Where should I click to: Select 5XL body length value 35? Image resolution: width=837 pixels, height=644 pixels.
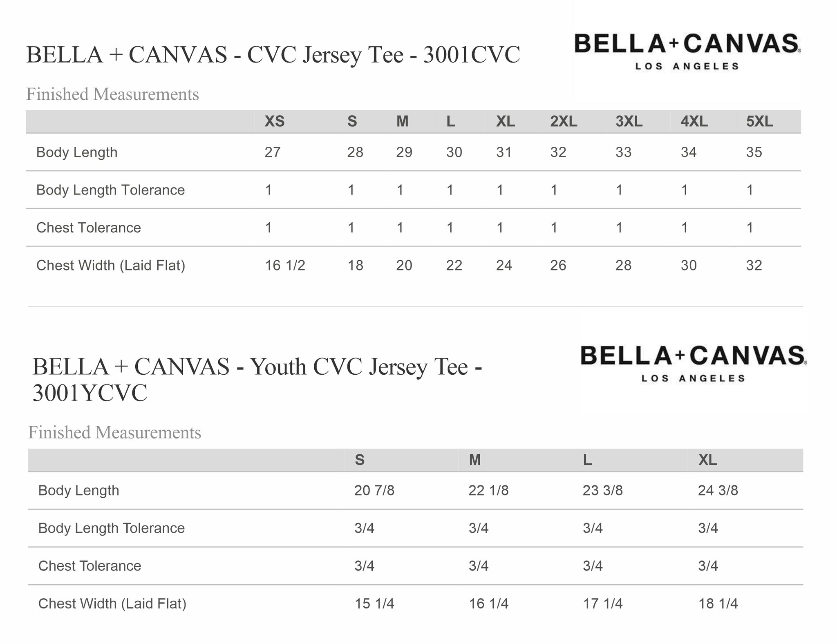pos(754,152)
